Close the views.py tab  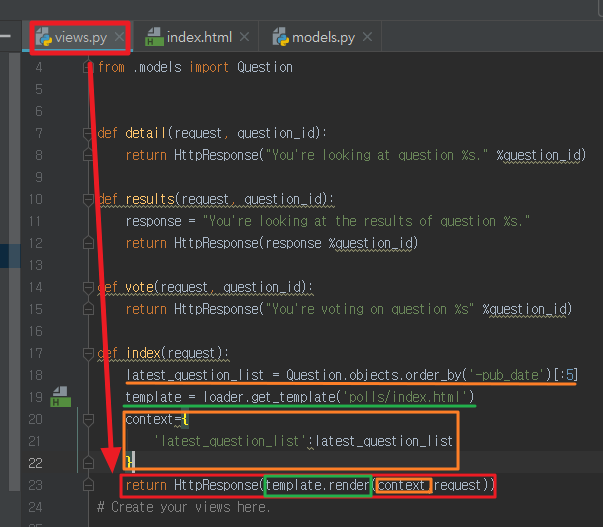tap(120, 37)
